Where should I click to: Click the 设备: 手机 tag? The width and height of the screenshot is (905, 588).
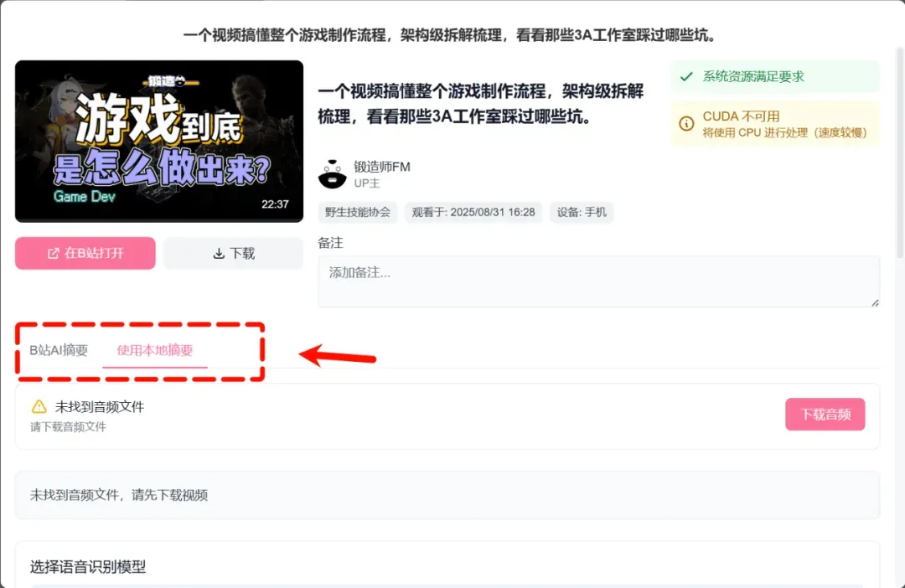pos(582,213)
